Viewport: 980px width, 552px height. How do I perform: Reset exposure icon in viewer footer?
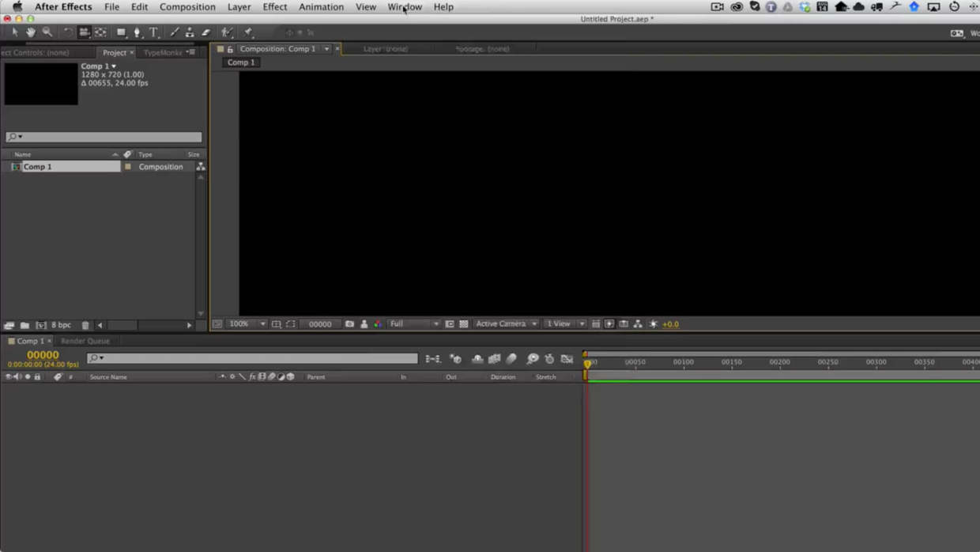click(654, 323)
